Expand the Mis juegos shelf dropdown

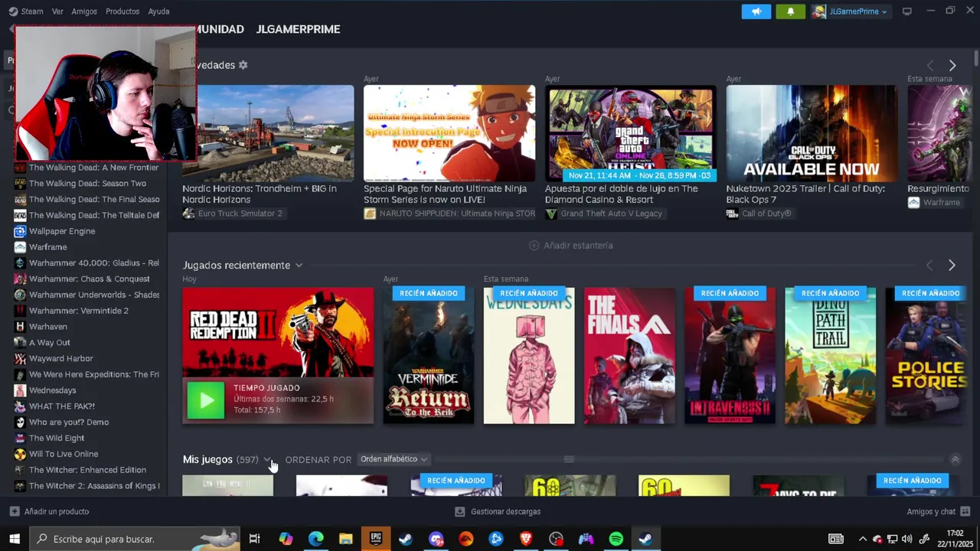[267, 460]
